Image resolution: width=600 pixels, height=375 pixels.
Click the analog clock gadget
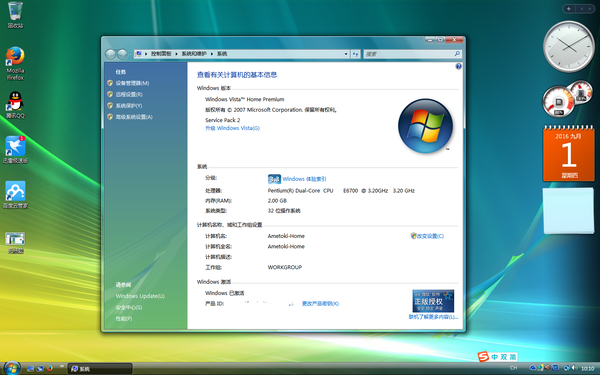pos(569,46)
